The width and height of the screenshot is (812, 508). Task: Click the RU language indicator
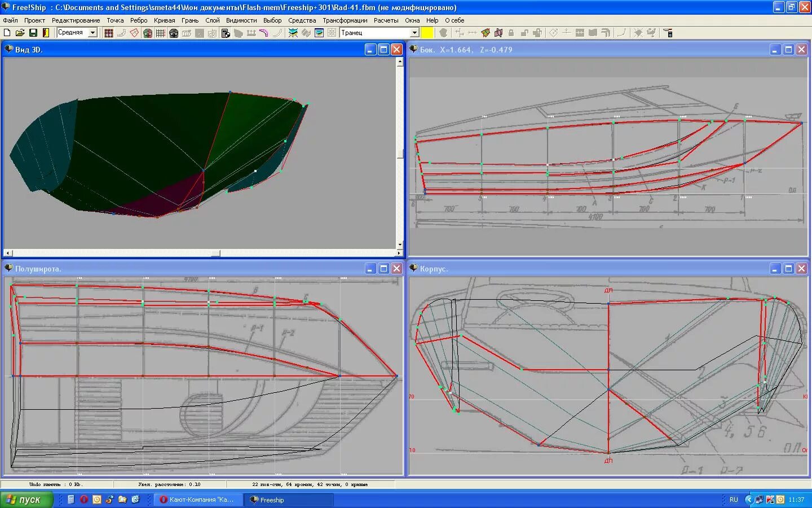pyautogui.click(x=734, y=500)
